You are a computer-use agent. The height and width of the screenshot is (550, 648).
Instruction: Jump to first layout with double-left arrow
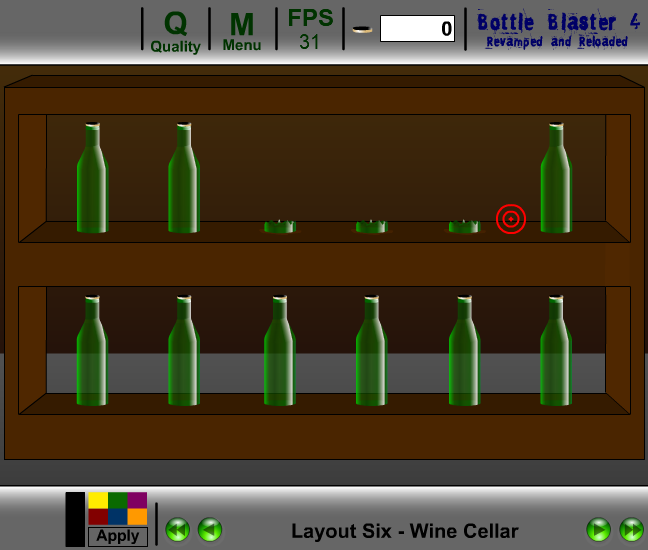[178, 530]
